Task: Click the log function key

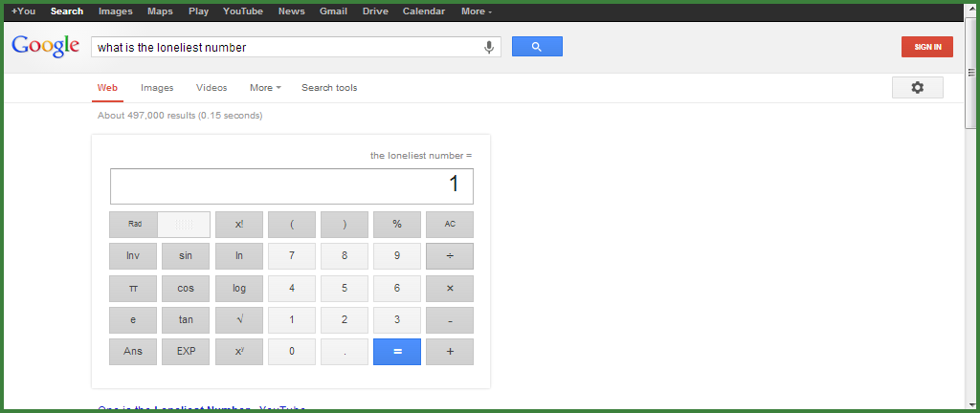Action: click(239, 288)
